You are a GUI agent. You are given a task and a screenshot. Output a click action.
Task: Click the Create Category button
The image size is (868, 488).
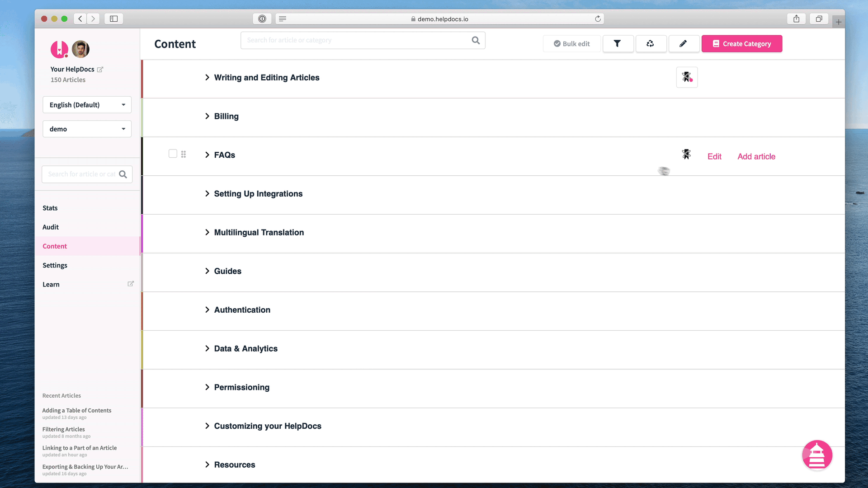[x=742, y=44]
